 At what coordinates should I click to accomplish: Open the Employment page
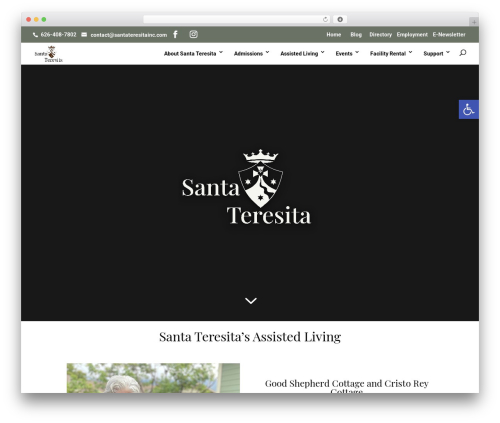[x=412, y=35]
